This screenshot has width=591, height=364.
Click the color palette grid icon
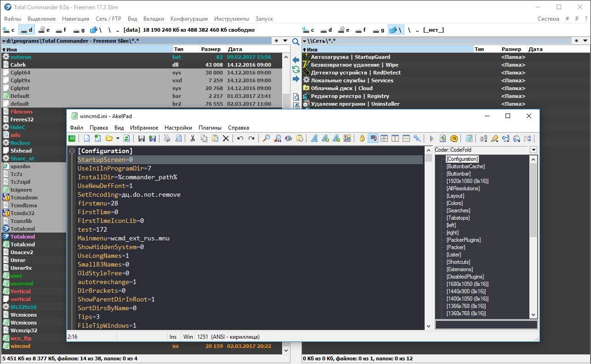tap(347, 138)
